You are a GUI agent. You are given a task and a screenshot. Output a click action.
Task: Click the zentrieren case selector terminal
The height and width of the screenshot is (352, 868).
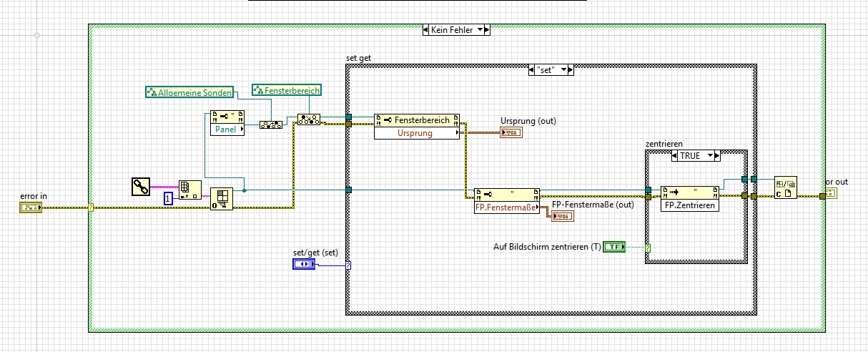pyautogui.click(x=648, y=248)
